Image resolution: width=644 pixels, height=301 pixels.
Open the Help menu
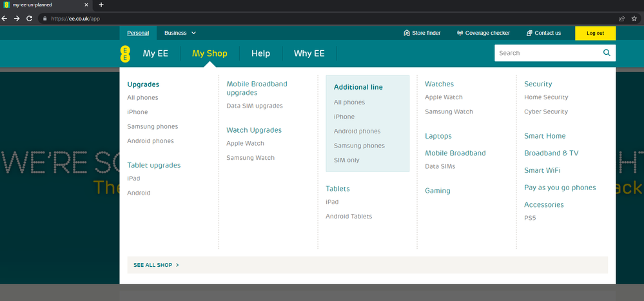261,53
